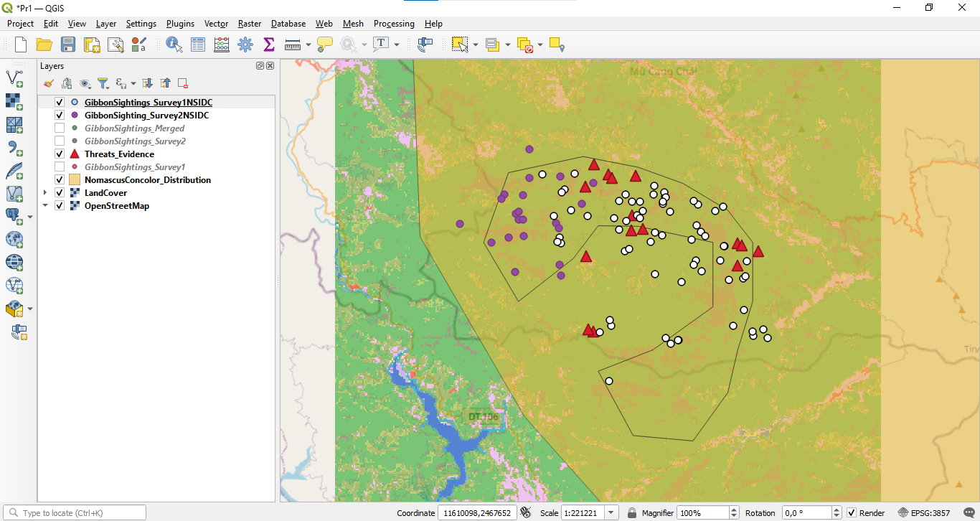Open the attribute table

(x=198, y=44)
